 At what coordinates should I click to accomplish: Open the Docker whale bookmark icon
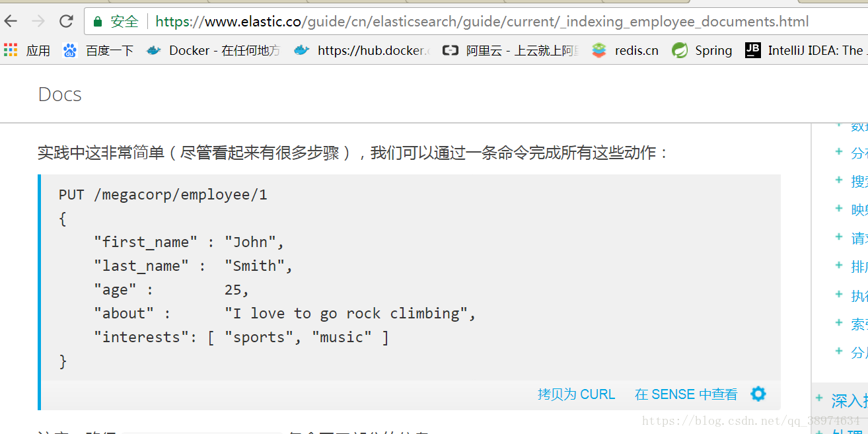tap(154, 50)
